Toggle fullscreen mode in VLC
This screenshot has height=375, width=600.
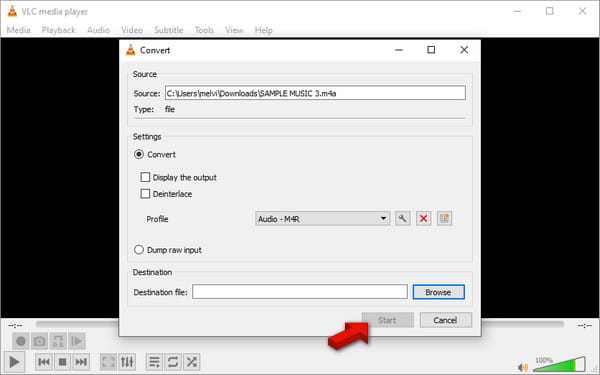pyautogui.click(x=108, y=362)
